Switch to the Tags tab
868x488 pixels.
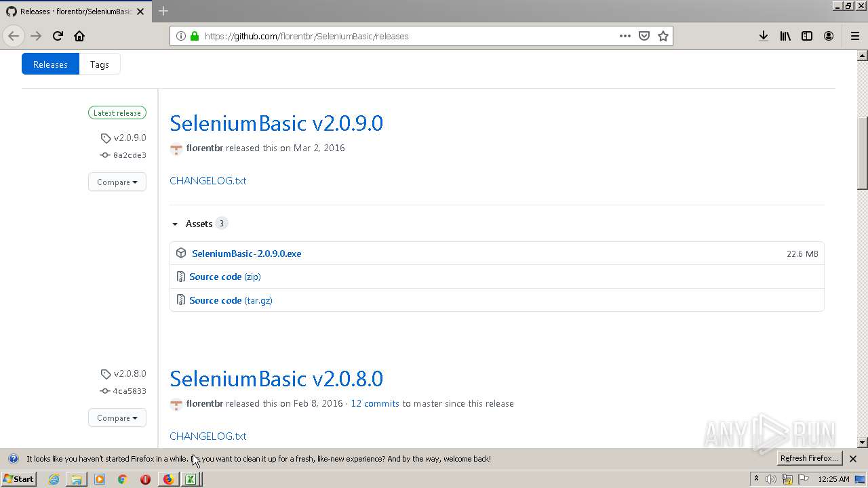pos(100,64)
